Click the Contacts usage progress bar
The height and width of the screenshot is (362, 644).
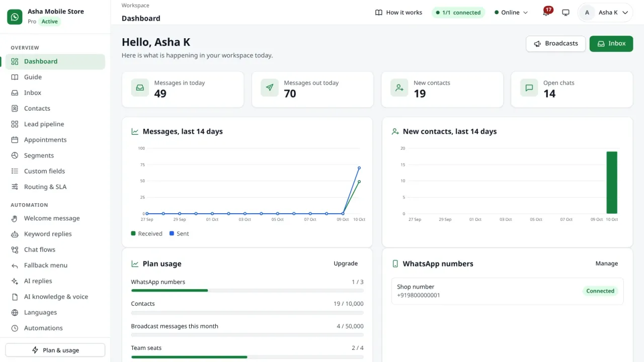click(x=247, y=313)
